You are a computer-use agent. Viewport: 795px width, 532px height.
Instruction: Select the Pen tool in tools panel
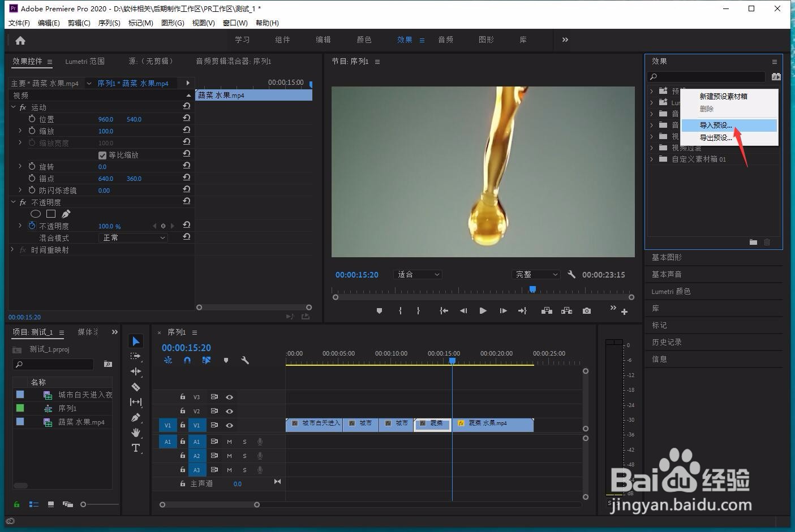point(136,417)
